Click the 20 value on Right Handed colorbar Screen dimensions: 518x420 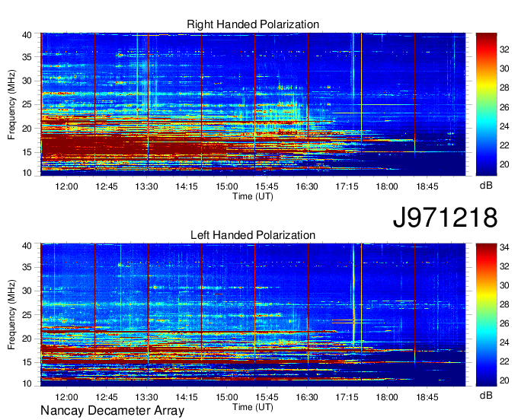pyautogui.click(x=504, y=164)
